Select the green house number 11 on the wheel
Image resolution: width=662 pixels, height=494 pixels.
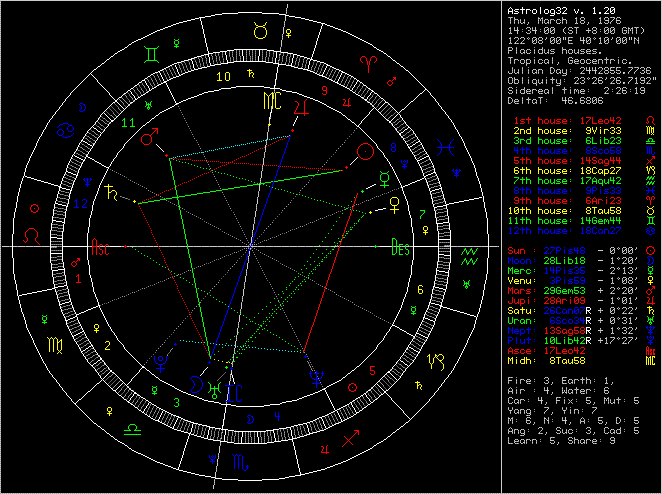tap(128, 123)
